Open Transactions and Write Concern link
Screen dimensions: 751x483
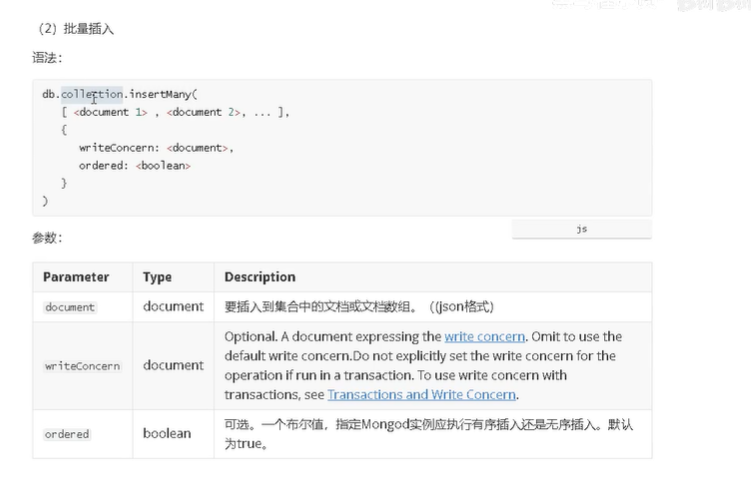pos(421,395)
